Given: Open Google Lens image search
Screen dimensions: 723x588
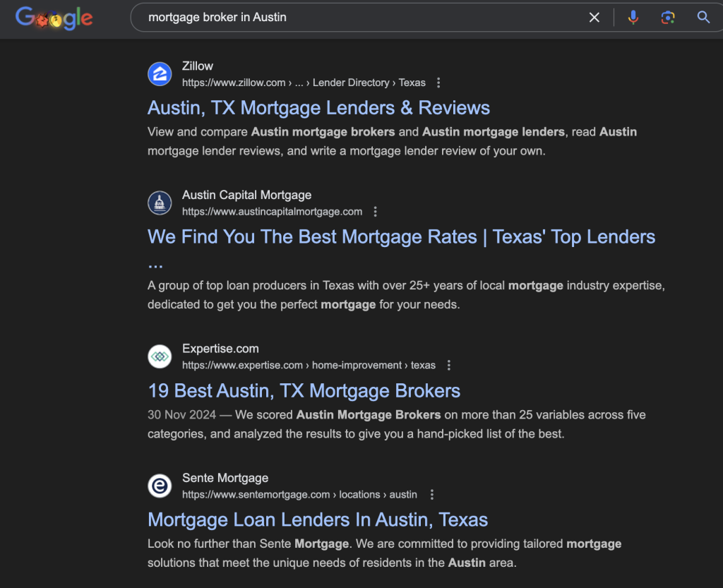Looking at the screenshot, I should [668, 18].
